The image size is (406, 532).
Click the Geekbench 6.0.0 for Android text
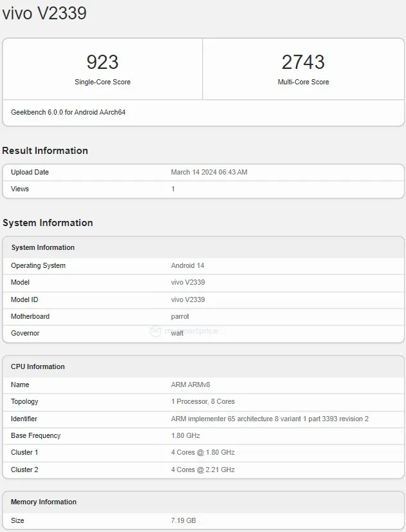[x=68, y=112]
